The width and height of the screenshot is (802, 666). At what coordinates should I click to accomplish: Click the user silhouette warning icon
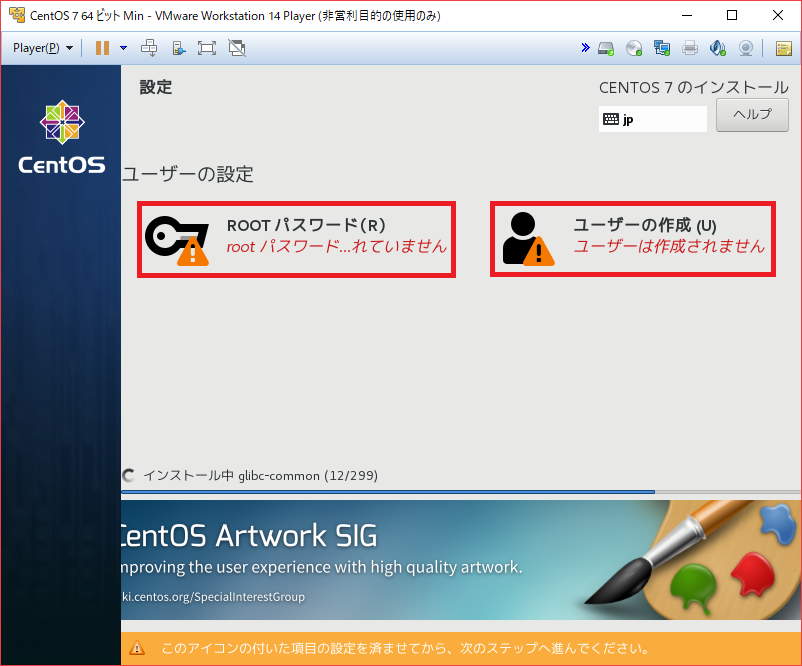(x=528, y=239)
